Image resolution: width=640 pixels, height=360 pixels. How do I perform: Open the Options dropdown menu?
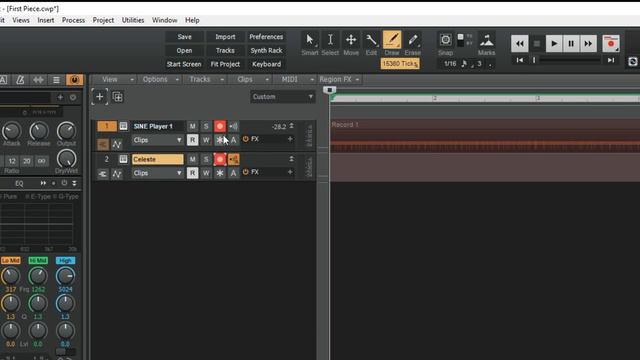(x=160, y=79)
